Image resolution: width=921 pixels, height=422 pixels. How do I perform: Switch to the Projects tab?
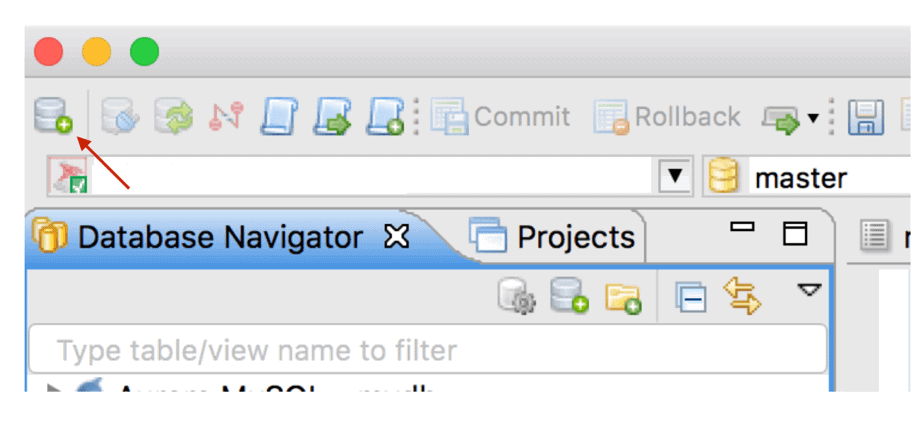click(x=552, y=237)
